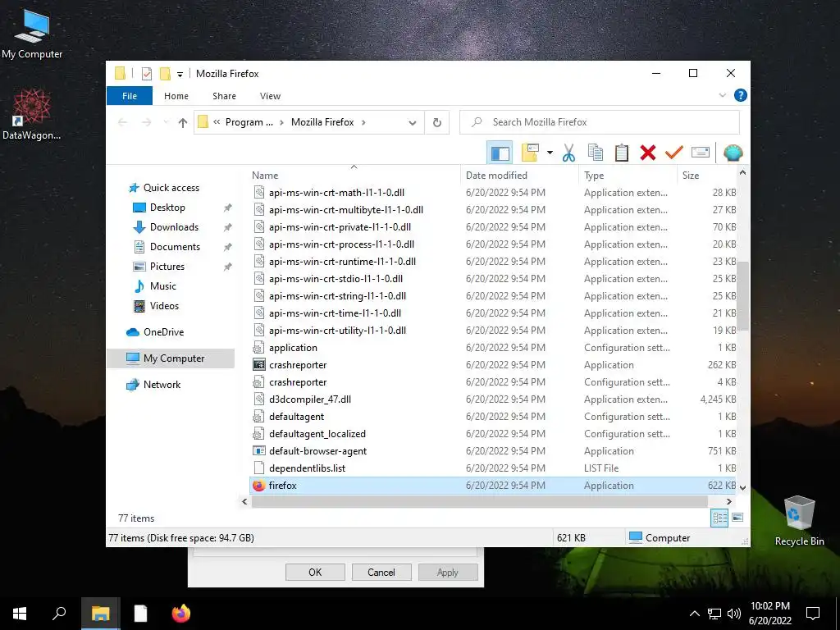Image resolution: width=840 pixels, height=630 pixels.
Task: Select Documents in navigation pane
Action: 175,247
